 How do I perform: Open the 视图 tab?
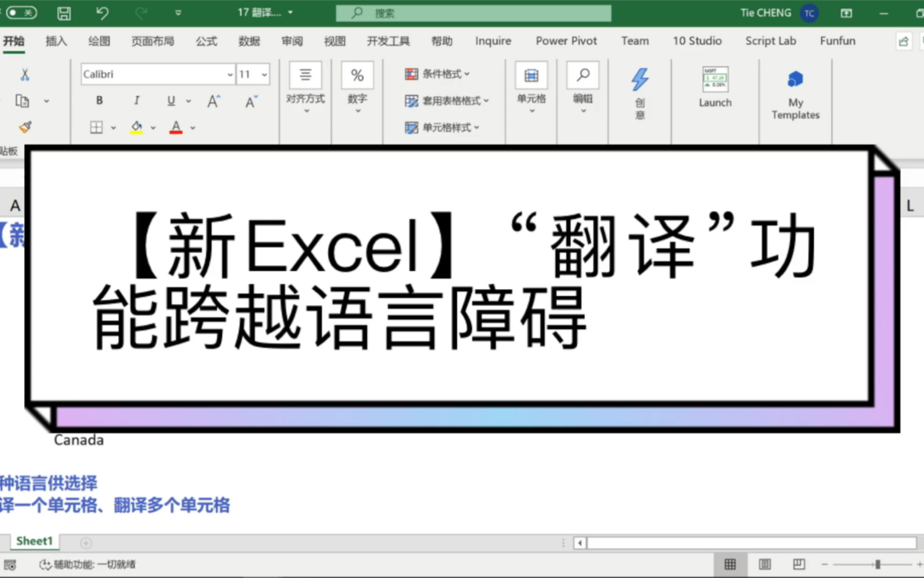pos(335,41)
